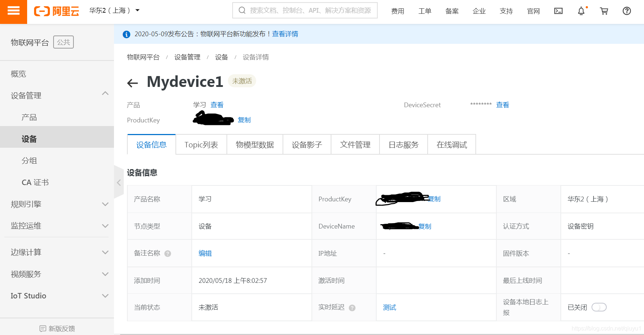The width and height of the screenshot is (644, 335).
Task: Copy the ProductKey in the info table
Action: (x=435, y=199)
